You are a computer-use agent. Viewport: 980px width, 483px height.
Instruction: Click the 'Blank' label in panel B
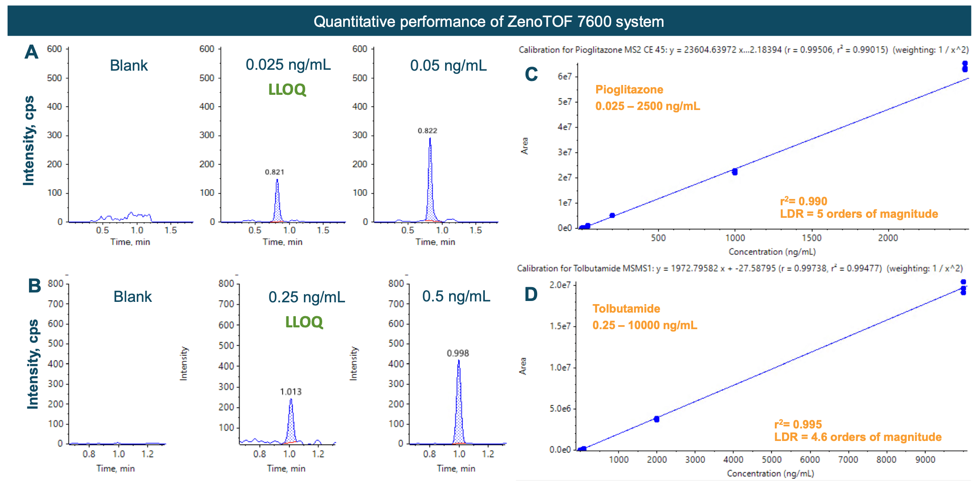132,297
